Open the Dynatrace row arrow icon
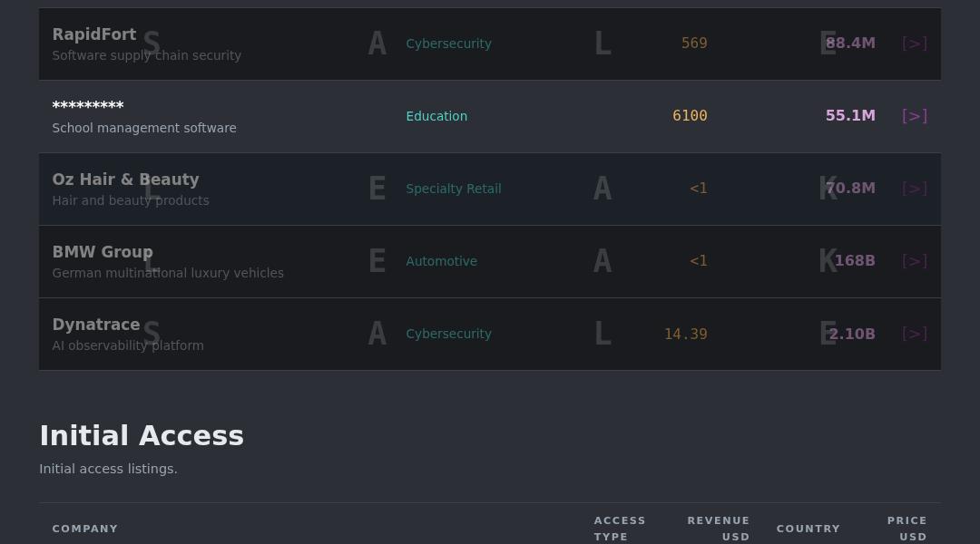 click(915, 334)
